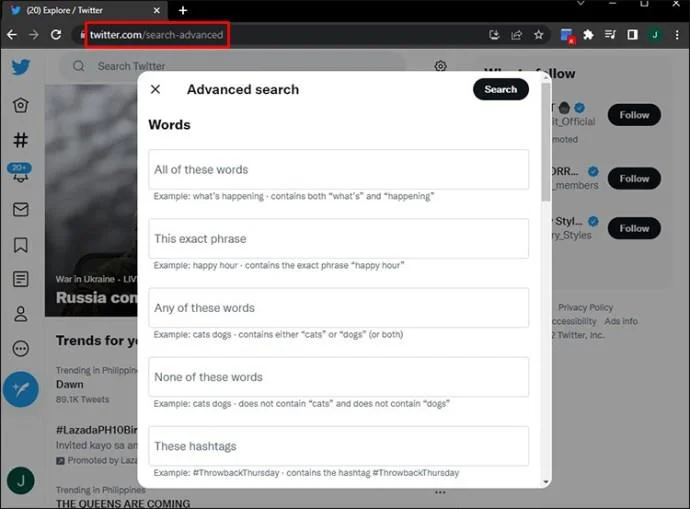
Task: Click the None of these words field
Action: pos(338,377)
